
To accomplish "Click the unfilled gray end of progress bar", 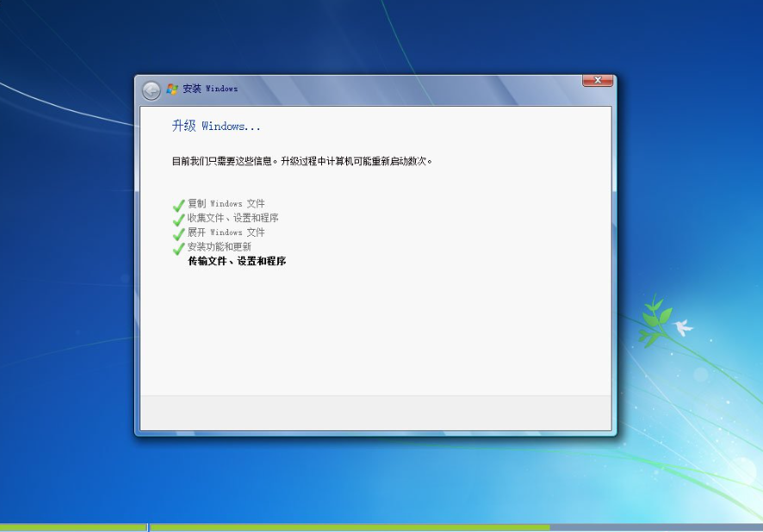I will [x=656, y=528].
